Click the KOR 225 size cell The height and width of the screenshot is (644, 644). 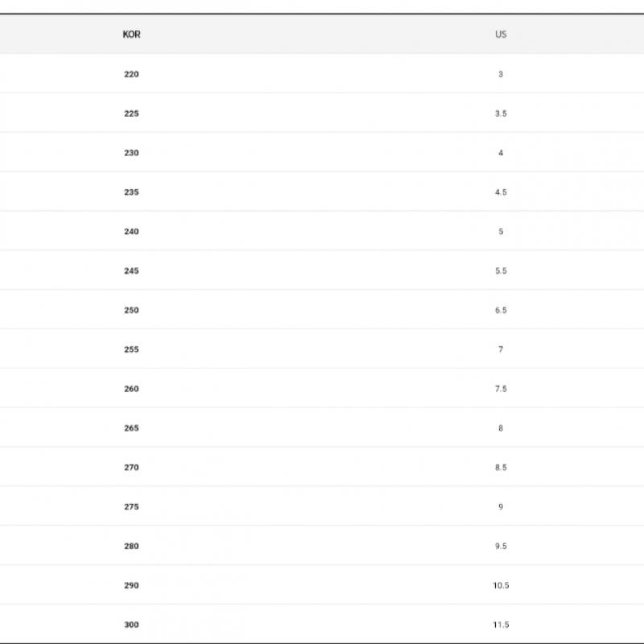(131, 114)
